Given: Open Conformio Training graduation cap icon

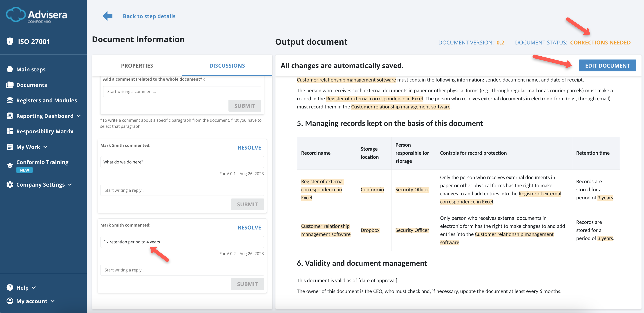Looking at the screenshot, I should tap(10, 165).
